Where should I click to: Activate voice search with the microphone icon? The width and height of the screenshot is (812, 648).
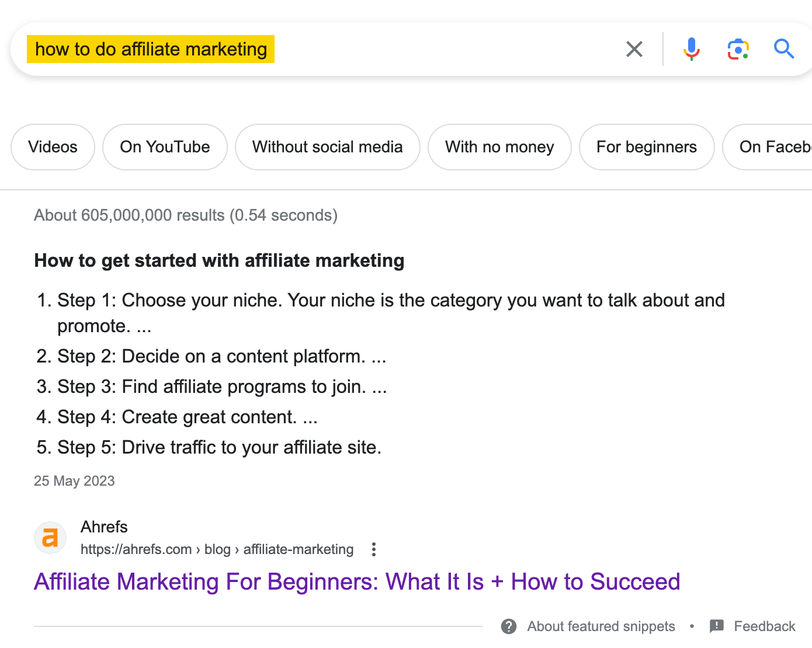(x=691, y=49)
